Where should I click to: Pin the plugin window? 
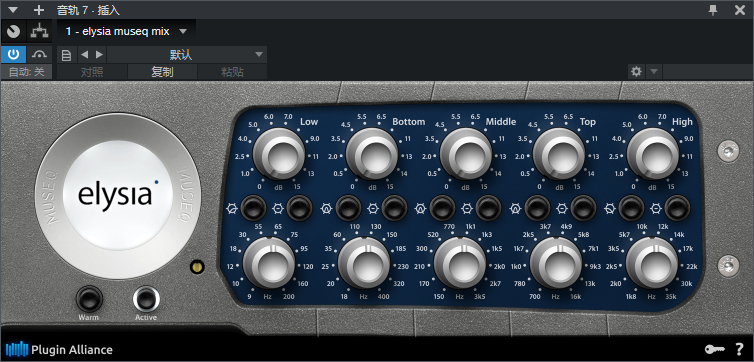pyautogui.click(x=714, y=10)
